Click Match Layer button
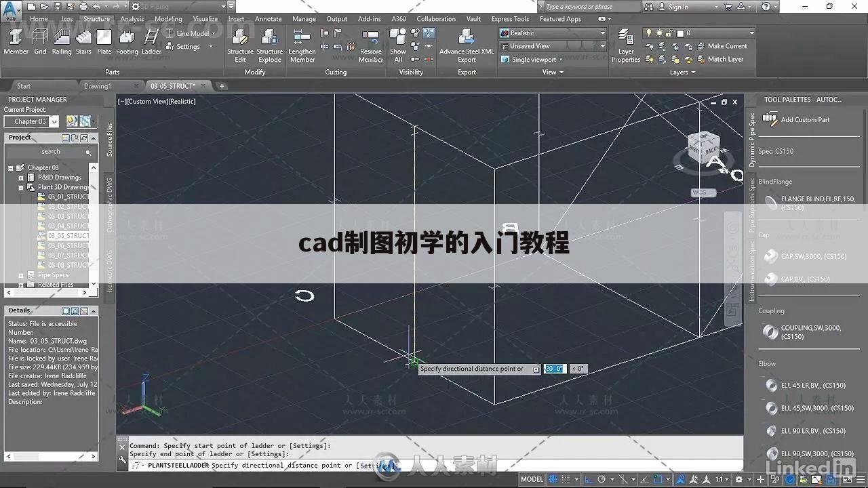The image size is (868, 488). tap(720, 59)
